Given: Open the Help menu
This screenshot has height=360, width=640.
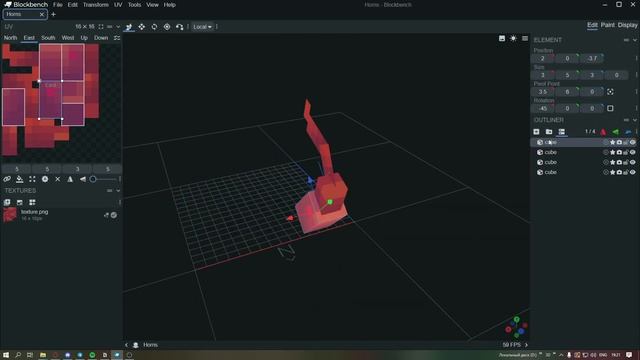Looking at the screenshot, I should tap(170, 5).
